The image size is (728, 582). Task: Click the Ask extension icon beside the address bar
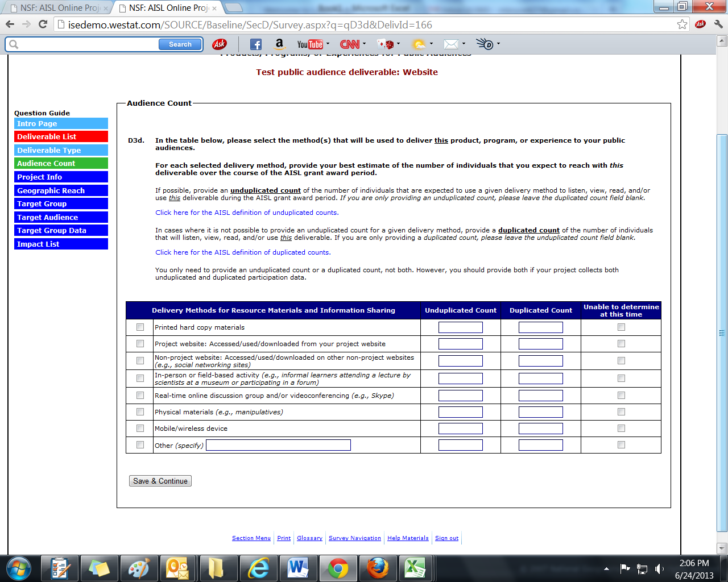(700, 24)
